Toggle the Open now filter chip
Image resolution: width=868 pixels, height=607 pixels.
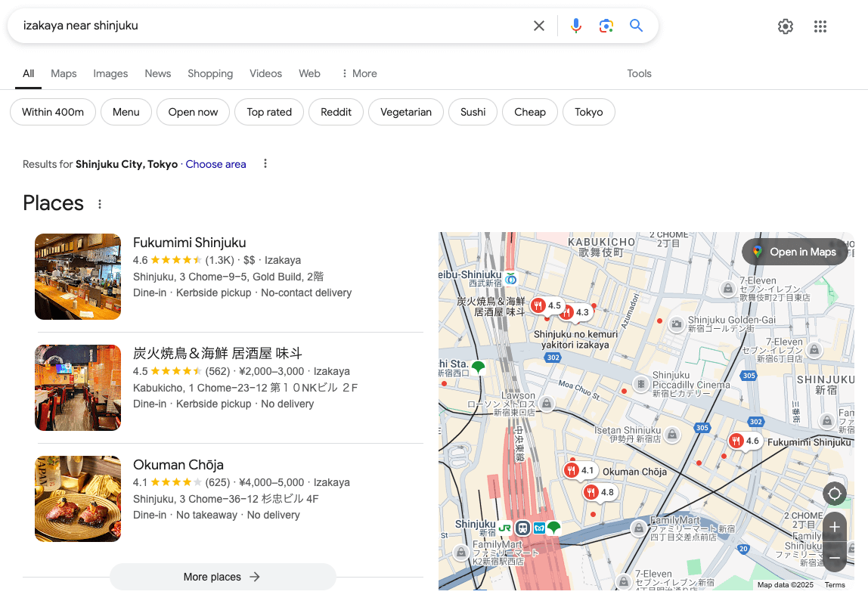[193, 112]
